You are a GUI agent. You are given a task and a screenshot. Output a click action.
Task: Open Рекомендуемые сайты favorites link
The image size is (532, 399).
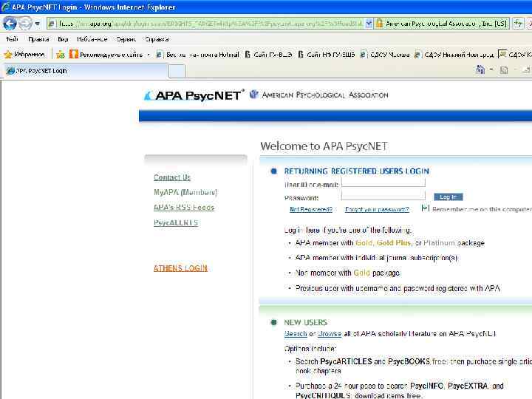point(106,54)
